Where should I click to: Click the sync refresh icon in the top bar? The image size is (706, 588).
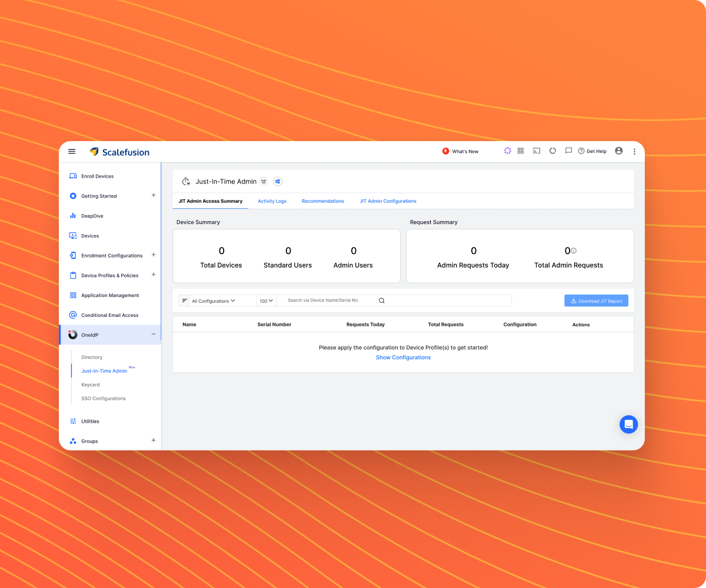point(552,151)
